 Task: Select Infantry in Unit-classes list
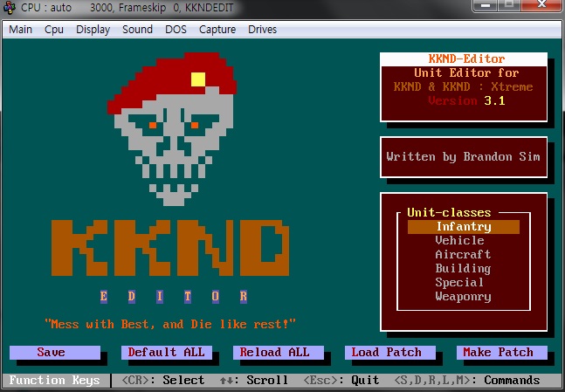pos(464,227)
